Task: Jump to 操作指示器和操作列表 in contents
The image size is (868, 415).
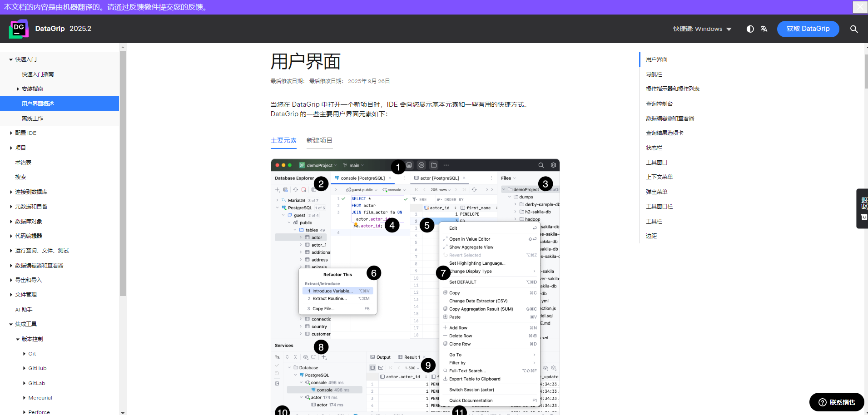Action: pos(673,89)
